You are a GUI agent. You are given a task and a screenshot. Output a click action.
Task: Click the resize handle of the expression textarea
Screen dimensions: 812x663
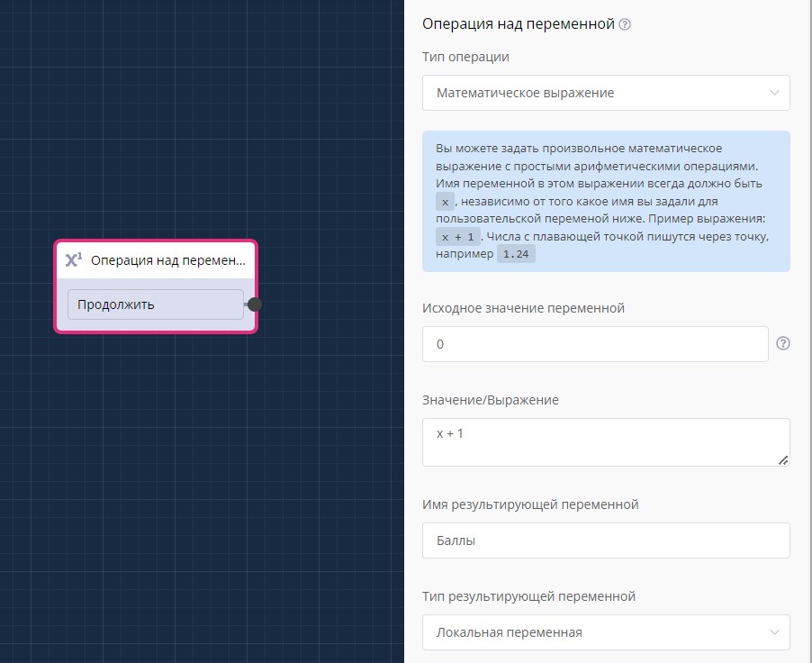tap(783, 459)
